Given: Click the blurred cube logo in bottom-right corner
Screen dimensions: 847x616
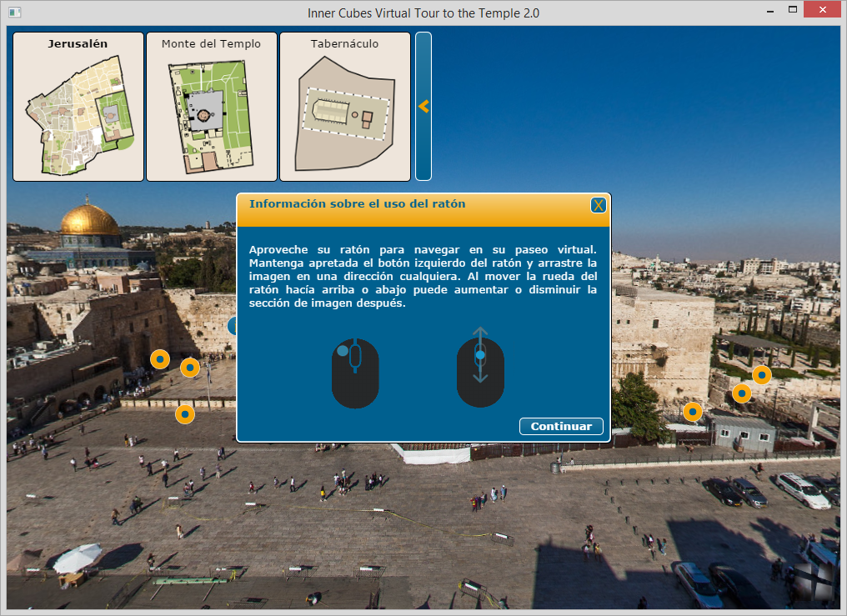Looking at the screenshot, I should tap(813, 580).
